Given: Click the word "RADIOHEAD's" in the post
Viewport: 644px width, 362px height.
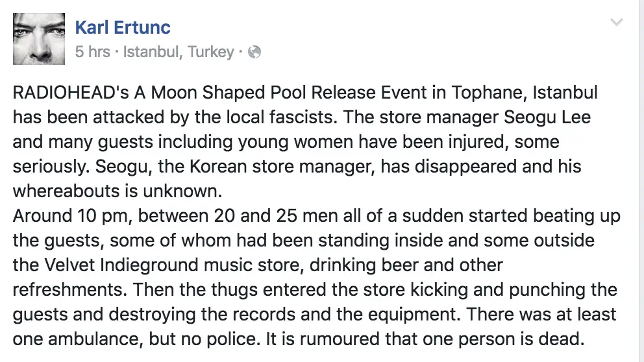Looking at the screenshot, I should tap(71, 92).
